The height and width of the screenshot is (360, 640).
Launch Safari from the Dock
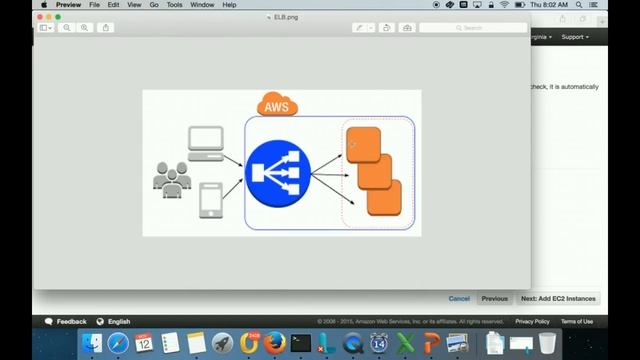[118, 343]
